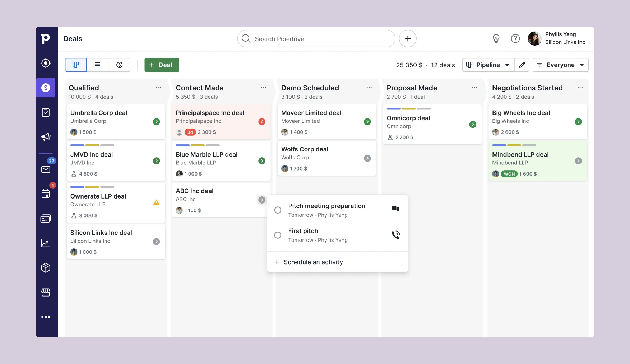The image size is (630, 364).
Task: Open the Blue Marble LLP deal
Action: (221, 161)
